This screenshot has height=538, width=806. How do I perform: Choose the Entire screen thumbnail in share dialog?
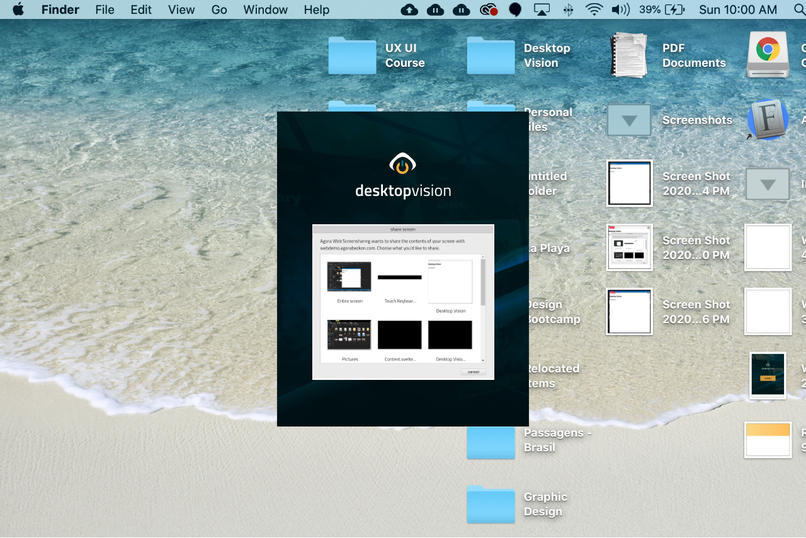pos(349,276)
